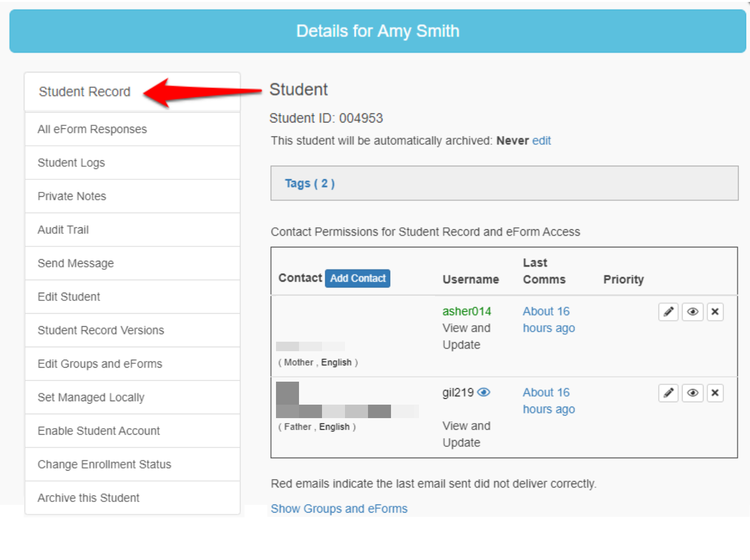The width and height of the screenshot is (750, 560).
Task: Open All eForm Responses
Action: (92, 129)
